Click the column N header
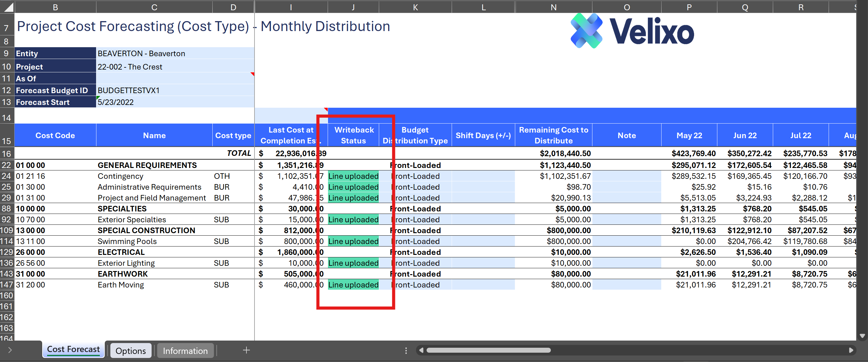 553,7
